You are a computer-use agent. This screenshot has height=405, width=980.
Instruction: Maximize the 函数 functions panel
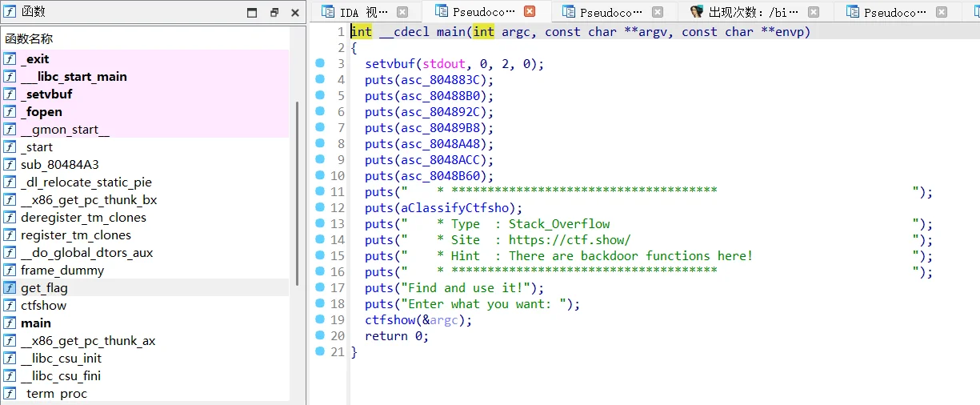pos(253,13)
